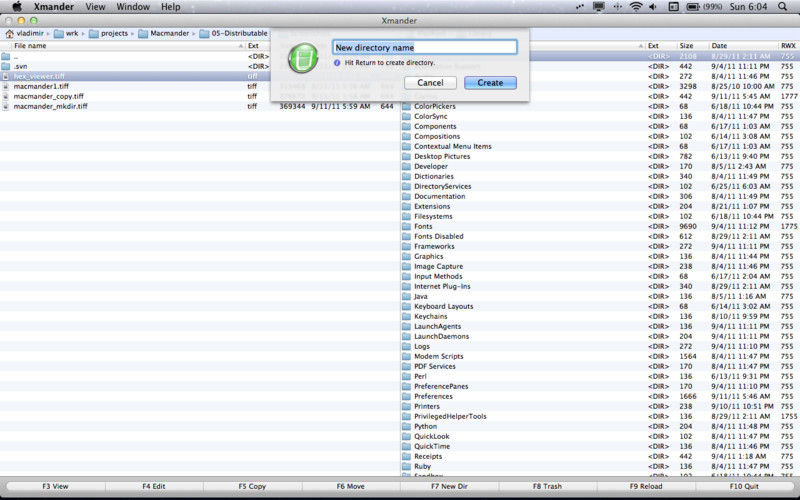Open Spotlight search magnifier icon
Image resolution: width=800 pixels, height=500 pixels.
click(x=782, y=7)
